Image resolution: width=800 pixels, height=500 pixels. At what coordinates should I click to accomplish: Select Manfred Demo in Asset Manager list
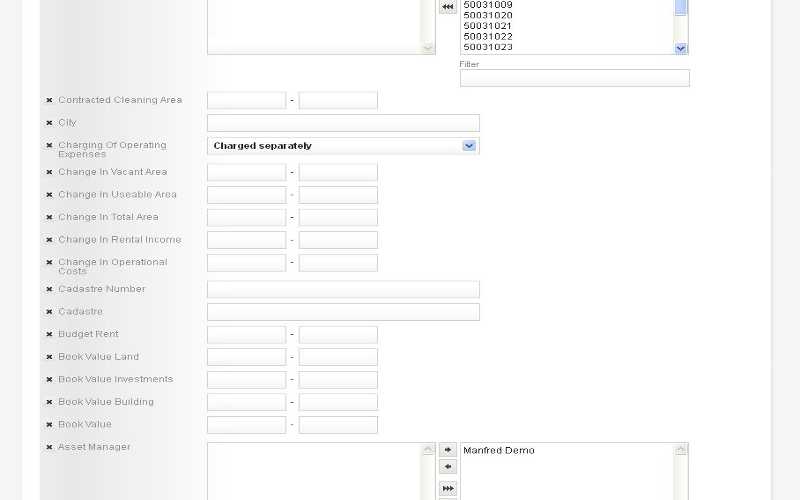click(499, 451)
